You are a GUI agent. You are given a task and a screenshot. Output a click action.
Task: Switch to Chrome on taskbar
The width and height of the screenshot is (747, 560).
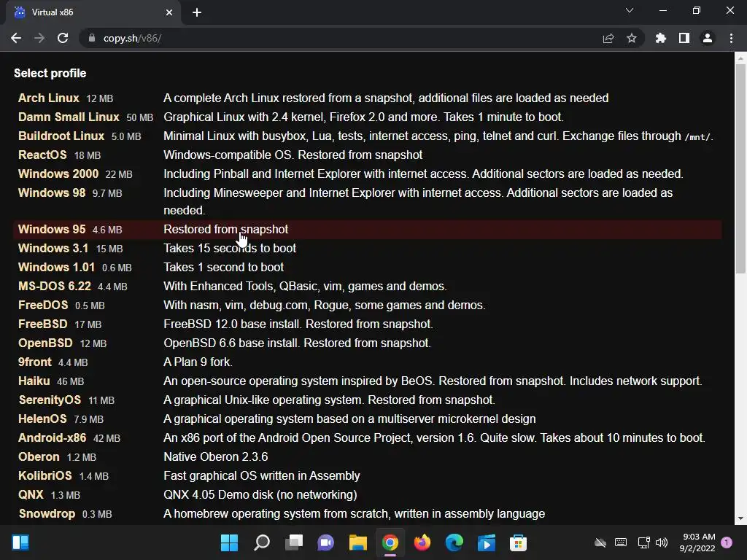point(390,542)
